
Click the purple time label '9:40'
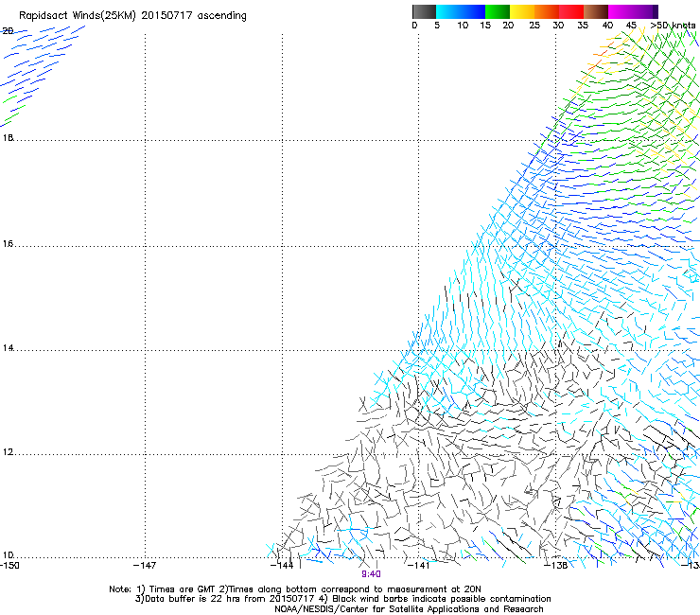click(371, 574)
